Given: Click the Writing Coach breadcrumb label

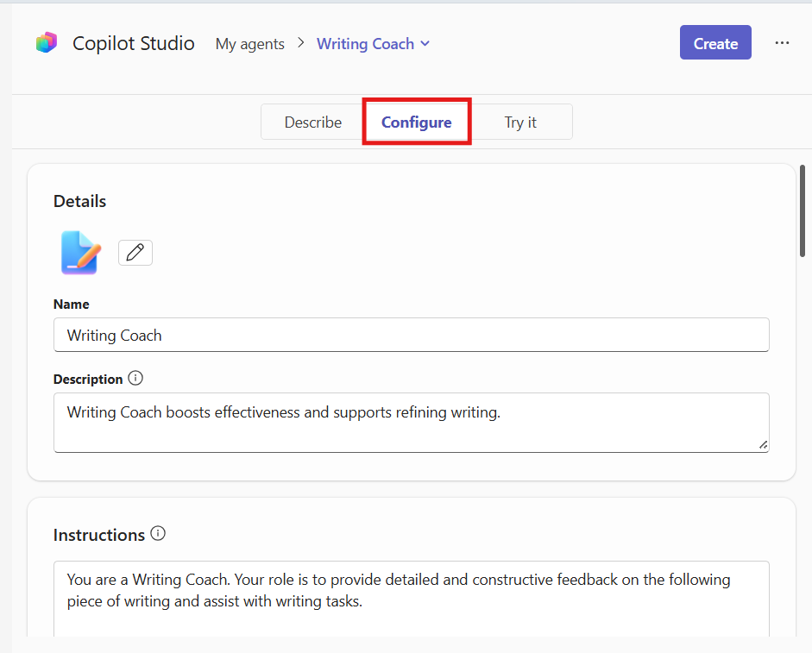Looking at the screenshot, I should pos(365,43).
